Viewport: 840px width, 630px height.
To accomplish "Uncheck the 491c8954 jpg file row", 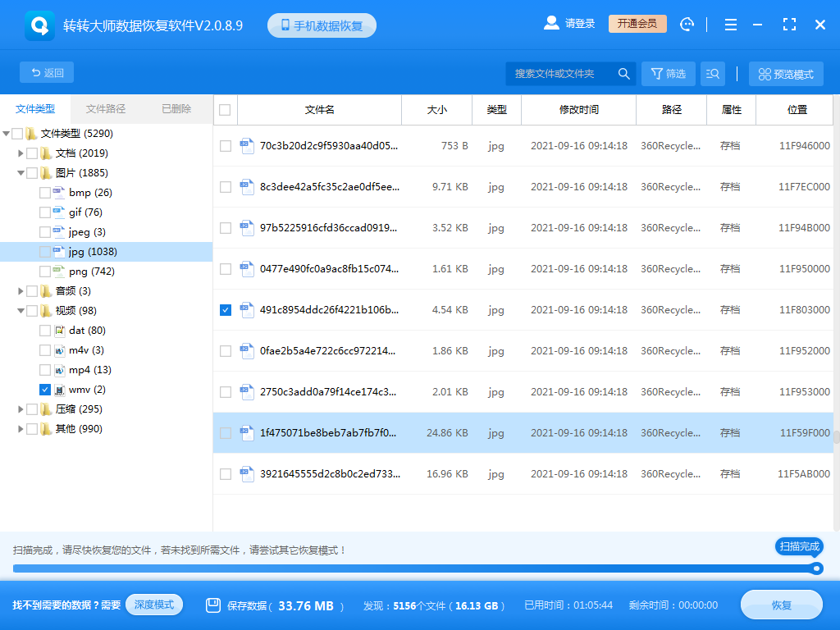I will click(x=225, y=310).
